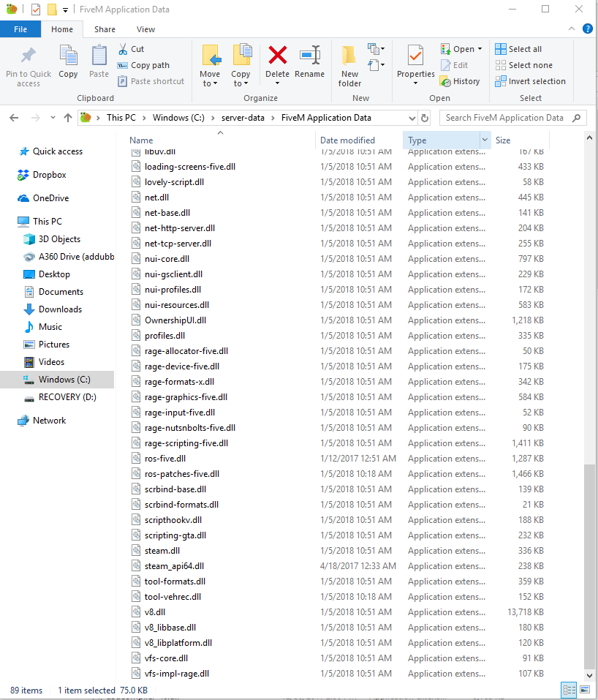Click the Pin to Quick access icon

28,56
